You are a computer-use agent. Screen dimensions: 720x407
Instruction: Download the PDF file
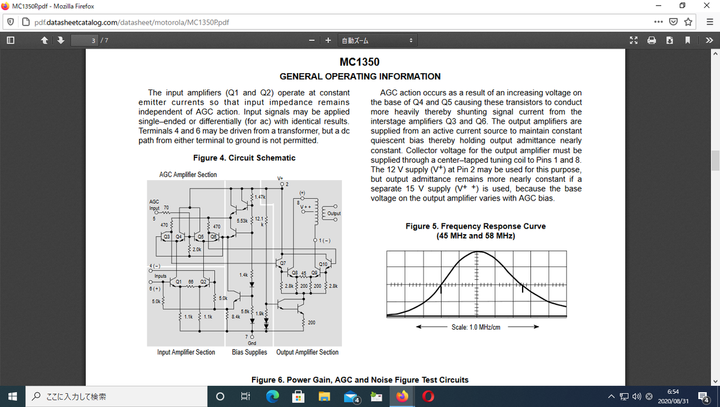pos(670,41)
